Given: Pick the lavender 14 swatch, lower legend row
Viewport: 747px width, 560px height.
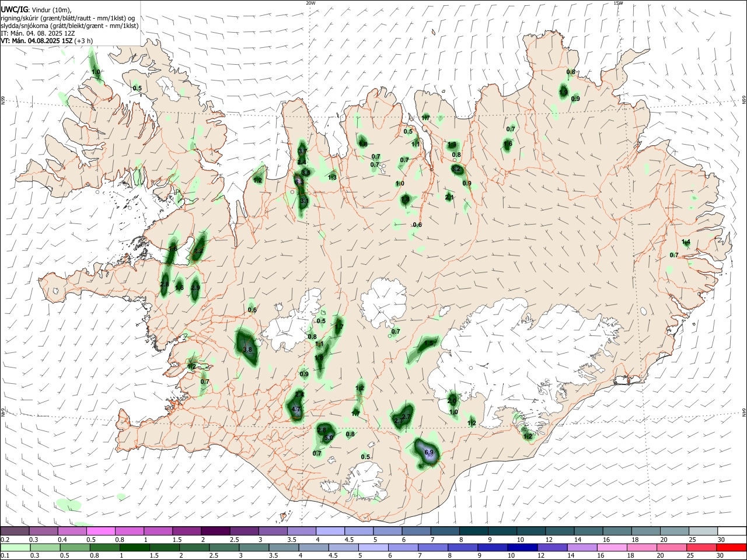Looking at the screenshot, I should click(582, 547).
